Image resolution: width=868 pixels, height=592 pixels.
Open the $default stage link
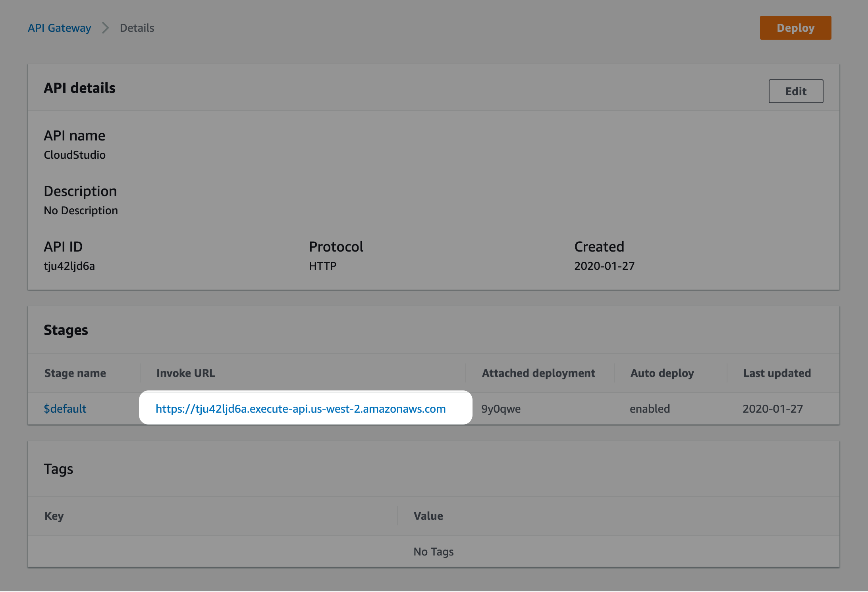65,409
